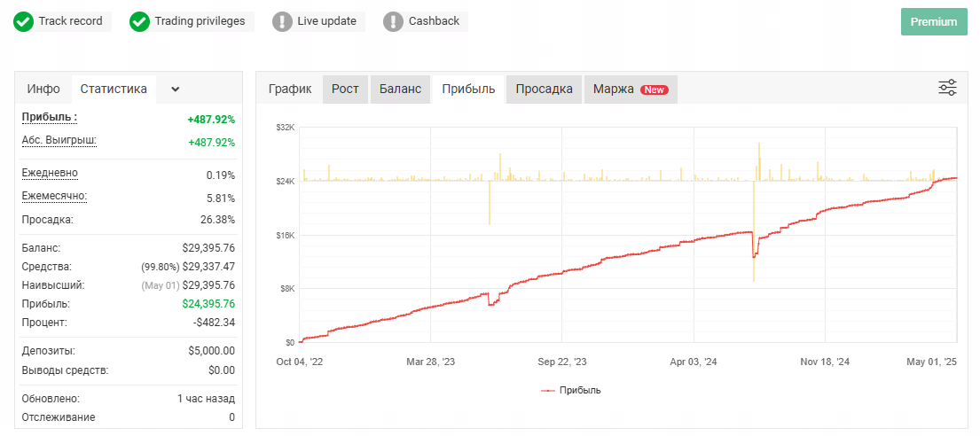Open chart settings sliders icon
The image size is (980, 436).
click(947, 88)
